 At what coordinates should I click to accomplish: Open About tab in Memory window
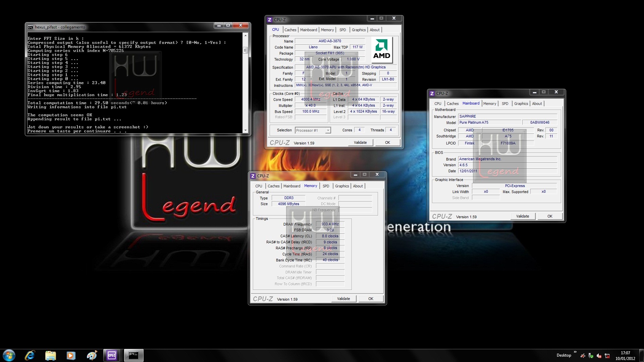click(358, 186)
